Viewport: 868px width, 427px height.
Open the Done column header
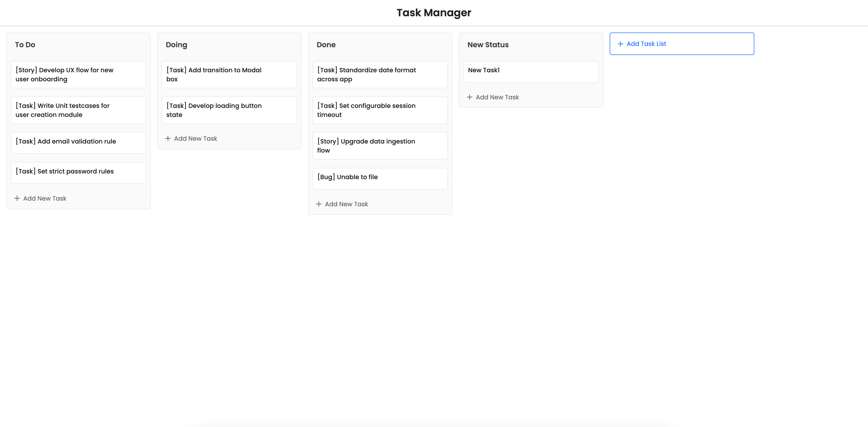click(x=326, y=44)
